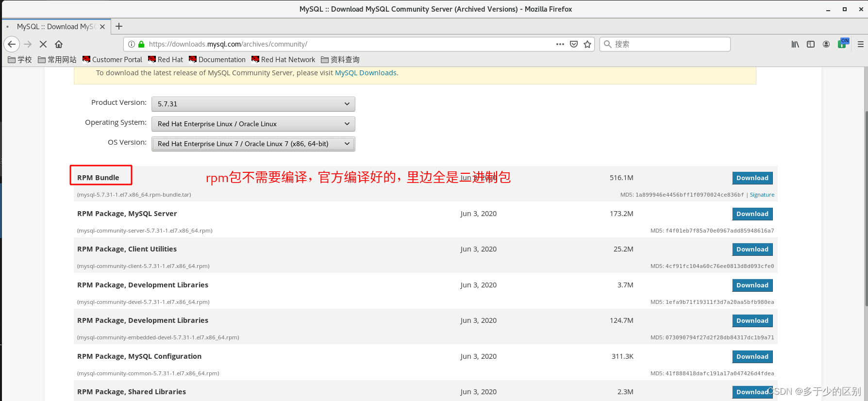Screen dimensions: 868x401
Task: Go to the Firefox home page
Action: [59, 44]
